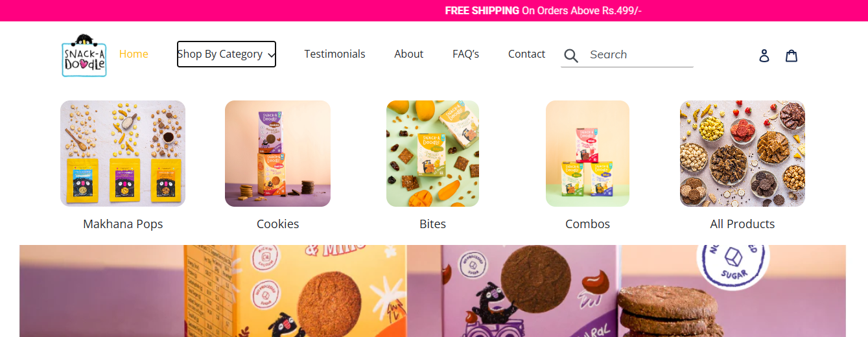The width and height of the screenshot is (868, 337).
Task: Click the cookie hero banner image
Action: click(432, 291)
